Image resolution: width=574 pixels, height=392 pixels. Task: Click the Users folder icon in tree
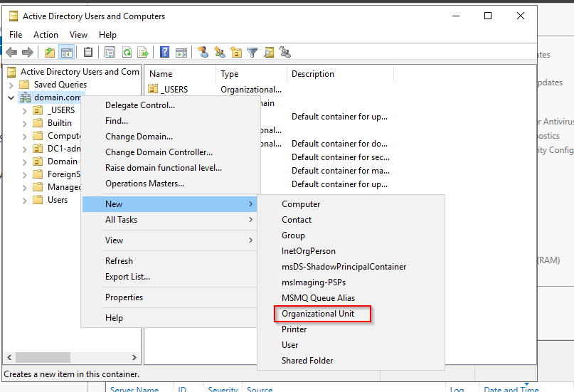[x=38, y=200]
